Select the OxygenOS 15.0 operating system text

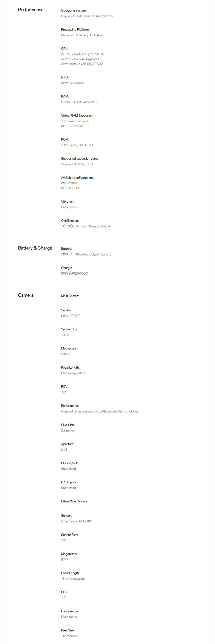[x=87, y=16]
